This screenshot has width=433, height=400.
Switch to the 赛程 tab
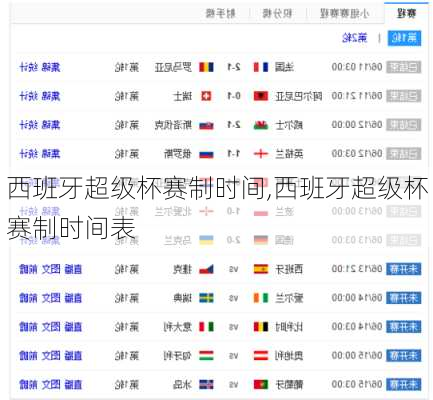[406, 14]
